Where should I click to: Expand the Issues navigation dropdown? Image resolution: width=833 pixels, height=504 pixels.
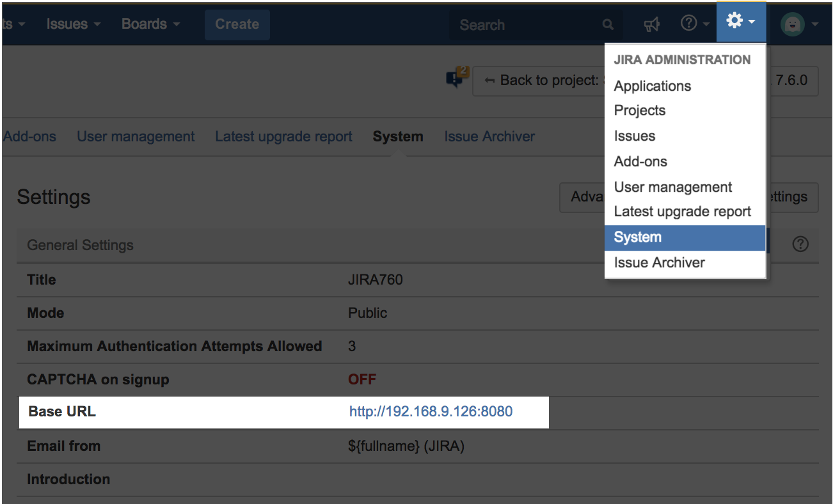point(73,24)
